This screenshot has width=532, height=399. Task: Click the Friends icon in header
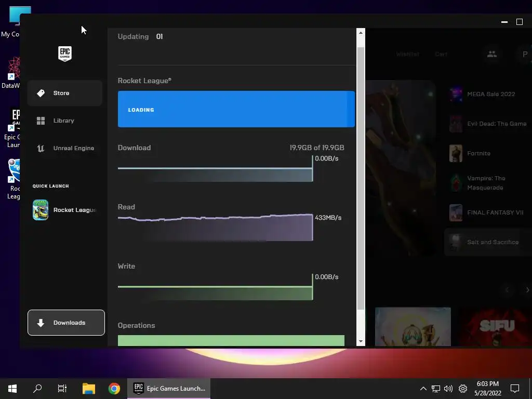492,54
